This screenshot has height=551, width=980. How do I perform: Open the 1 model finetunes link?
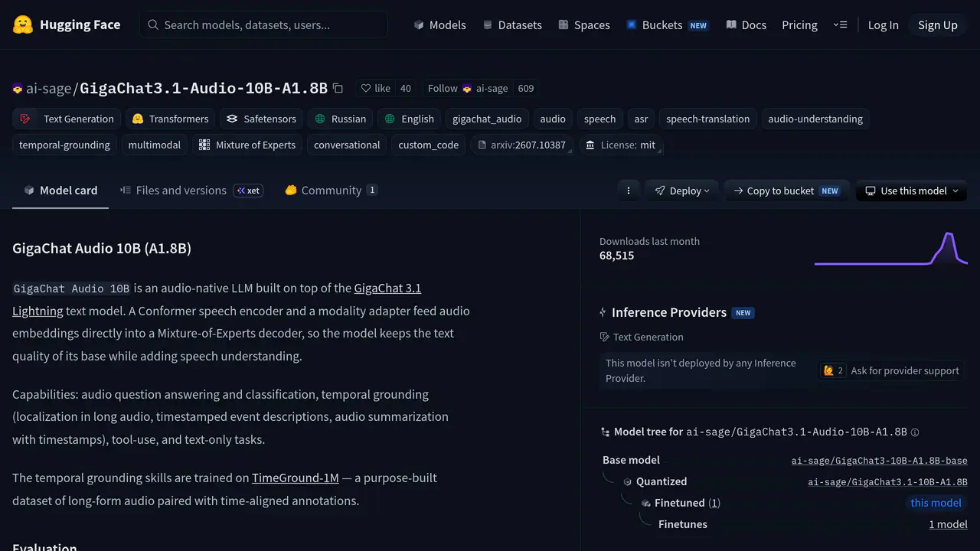point(948,524)
